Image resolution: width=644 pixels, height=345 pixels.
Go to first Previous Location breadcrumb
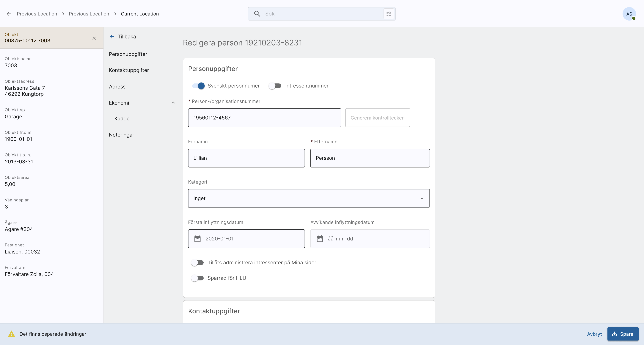pos(37,14)
